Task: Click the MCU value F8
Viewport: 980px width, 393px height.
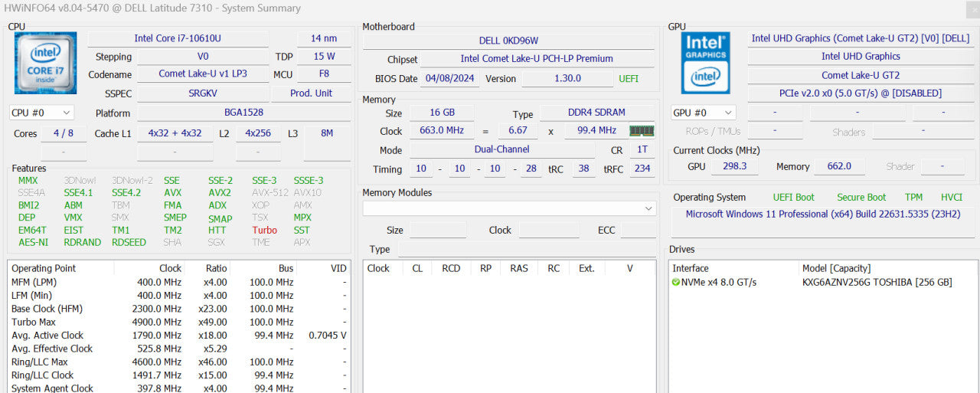Action: tap(324, 74)
